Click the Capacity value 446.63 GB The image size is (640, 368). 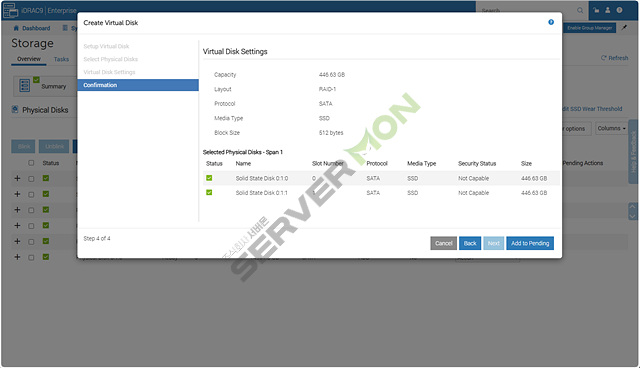(331, 75)
